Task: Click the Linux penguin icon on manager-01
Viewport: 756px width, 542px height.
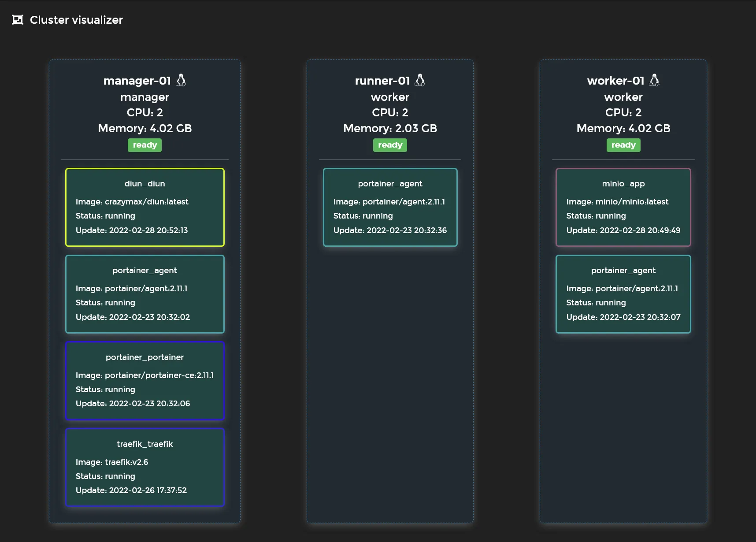Action: [182, 80]
